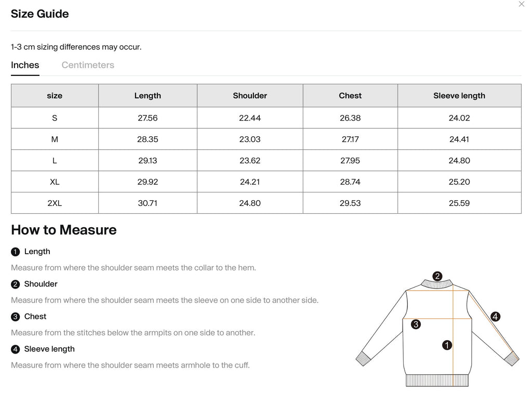Click the Sleeve length column header
532x404 pixels.
[459, 96]
